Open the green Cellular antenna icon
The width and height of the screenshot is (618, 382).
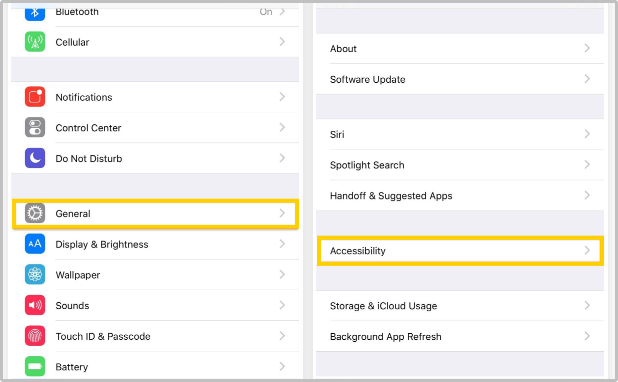[35, 42]
